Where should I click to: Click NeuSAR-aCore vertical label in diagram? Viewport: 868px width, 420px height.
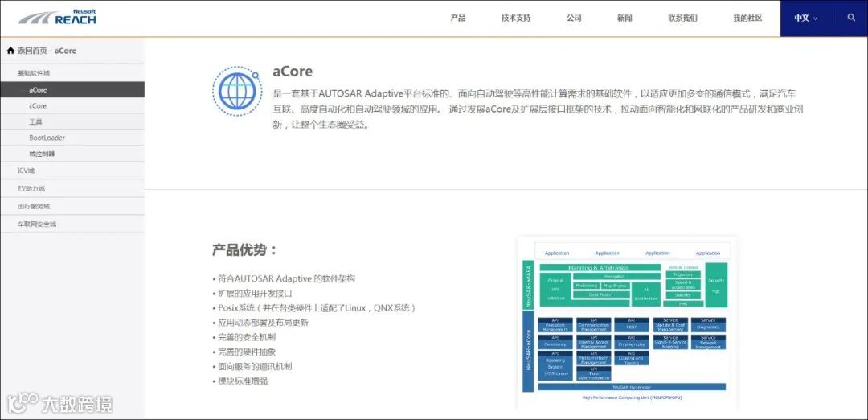pyautogui.click(x=529, y=352)
